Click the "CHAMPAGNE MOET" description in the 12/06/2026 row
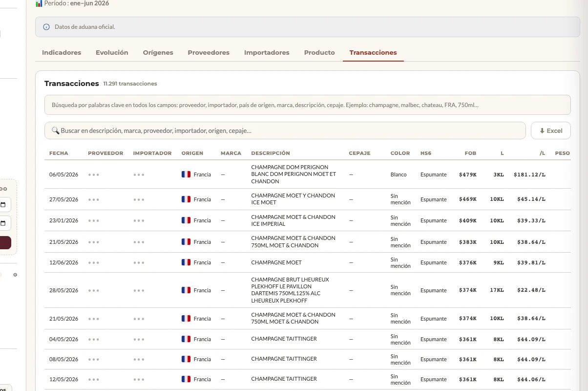Viewport: 588px width, 391px height. (x=276, y=262)
